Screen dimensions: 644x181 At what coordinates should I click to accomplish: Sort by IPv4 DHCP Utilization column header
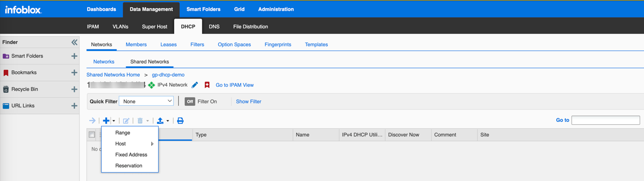pos(362,135)
